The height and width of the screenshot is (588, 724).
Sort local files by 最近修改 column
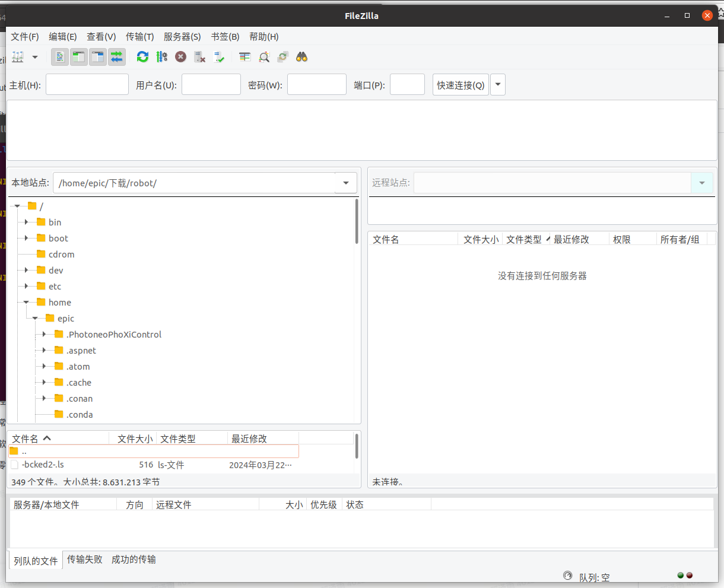click(249, 438)
